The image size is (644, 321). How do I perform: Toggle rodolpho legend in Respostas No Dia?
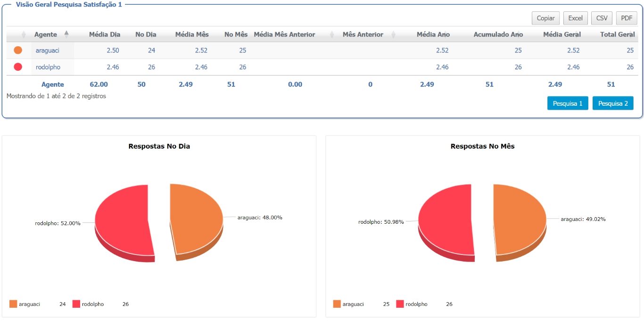point(88,304)
